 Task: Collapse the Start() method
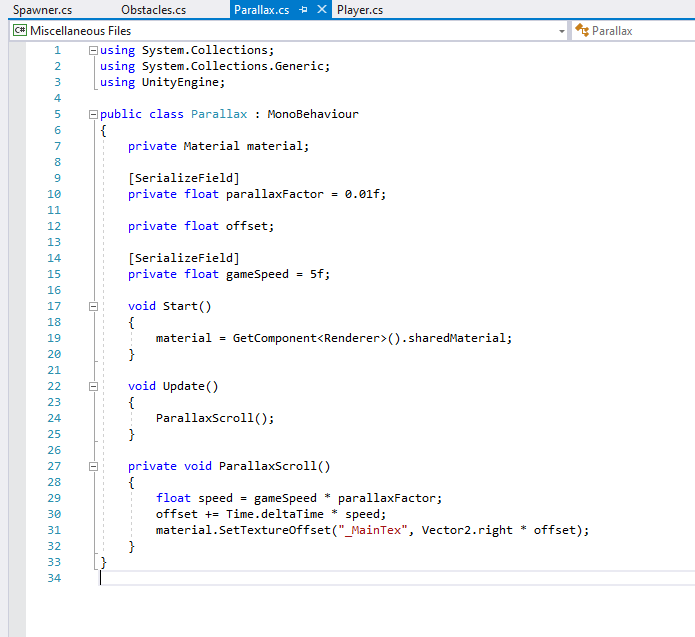click(93, 306)
